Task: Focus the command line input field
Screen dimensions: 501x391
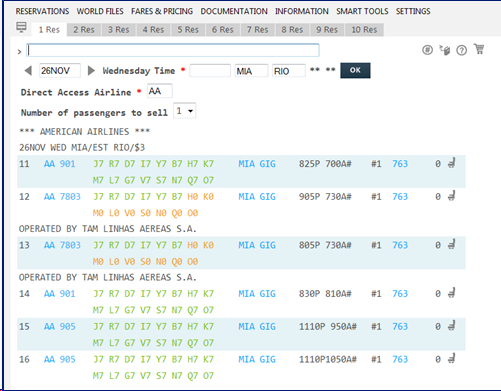Action: pyautogui.click(x=173, y=50)
